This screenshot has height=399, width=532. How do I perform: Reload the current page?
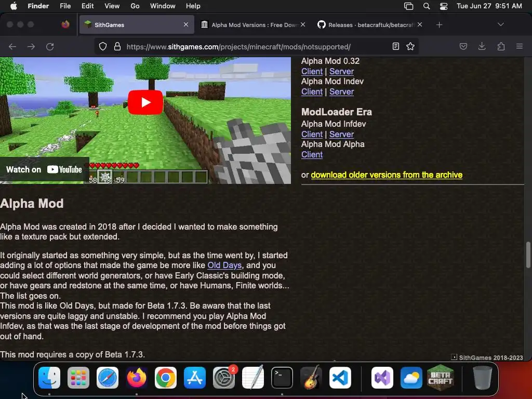(x=50, y=46)
